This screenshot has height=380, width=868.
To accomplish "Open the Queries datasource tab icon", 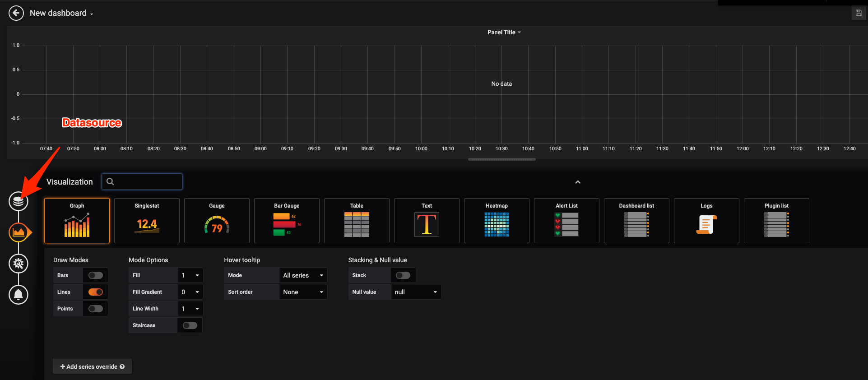I will point(19,201).
